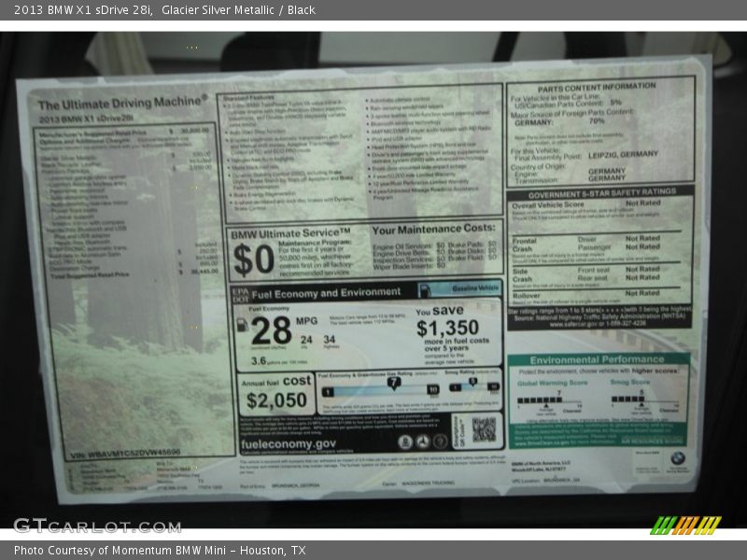Click the $0 BMW Ultimate Service price
Image resolution: width=747 pixels, height=560 pixels.
253,260
